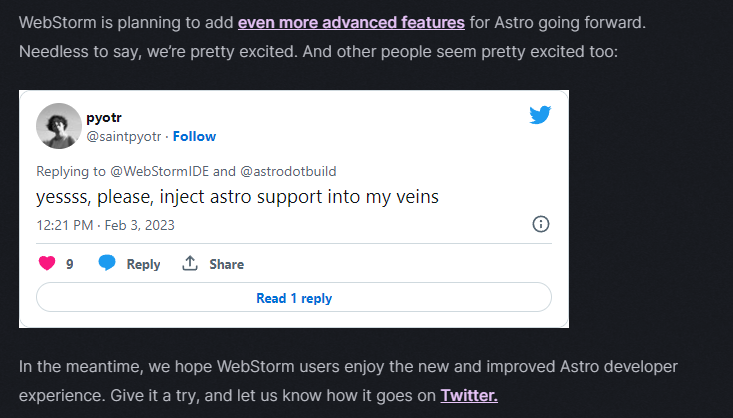Open the @WebStormIDE mention
Image resolution: width=733 pixels, height=418 pixels.
(x=152, y=171)
